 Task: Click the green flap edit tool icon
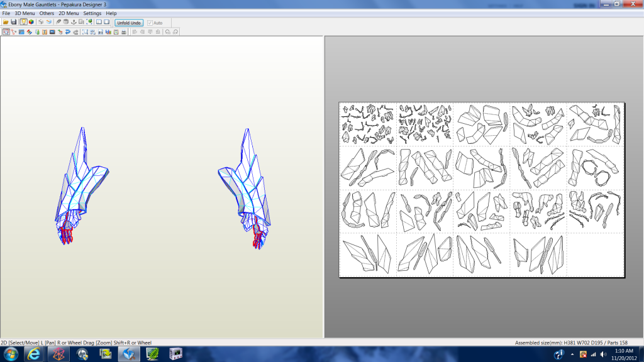pos(37,31)
